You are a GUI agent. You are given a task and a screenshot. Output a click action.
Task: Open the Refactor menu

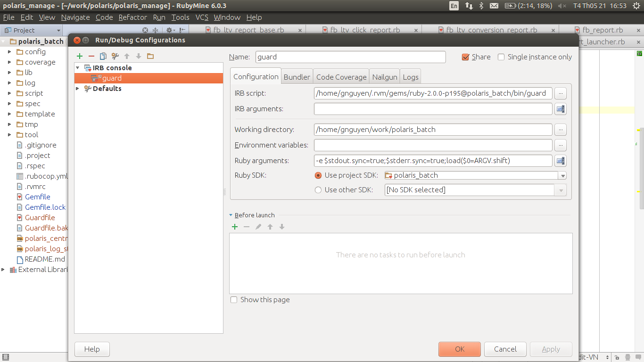132,17
